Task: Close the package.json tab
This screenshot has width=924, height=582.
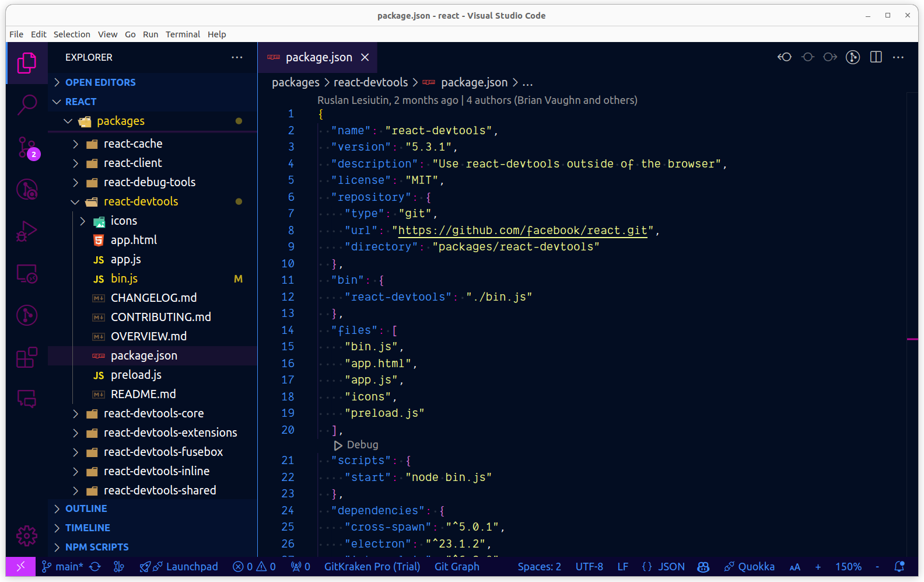Action: click(x=365, y=57)
